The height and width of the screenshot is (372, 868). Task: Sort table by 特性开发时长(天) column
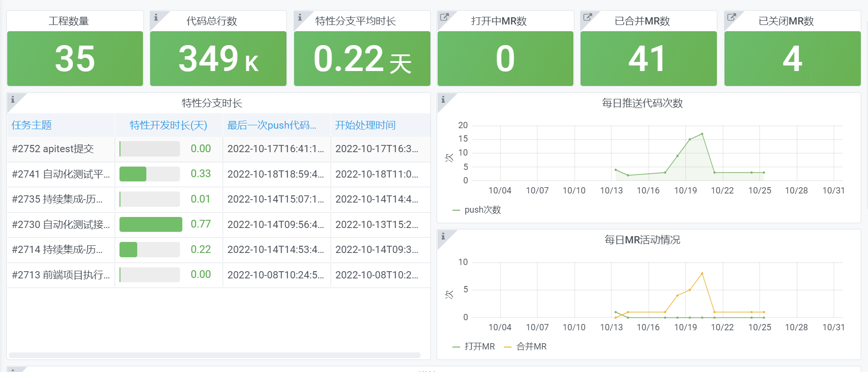[x=168, y=125]
